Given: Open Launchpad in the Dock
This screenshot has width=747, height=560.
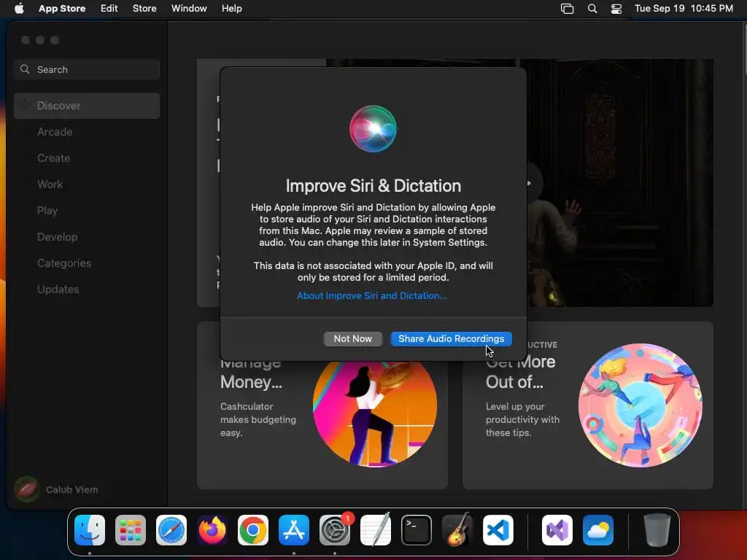Looking at the screenshot, I should 131,530.
